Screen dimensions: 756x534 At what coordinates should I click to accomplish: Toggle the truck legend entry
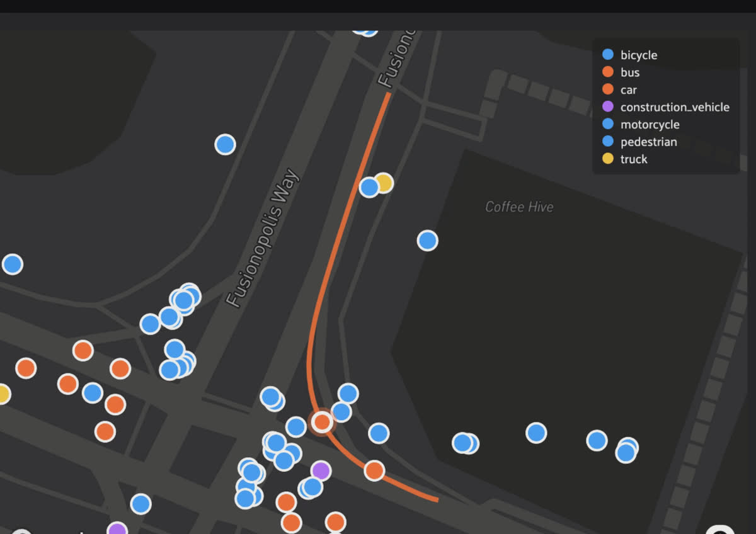click(625, 159)
